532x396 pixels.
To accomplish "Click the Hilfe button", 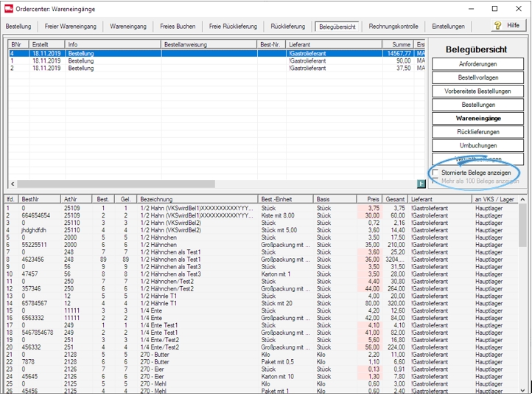I will (x=508, y=26).
